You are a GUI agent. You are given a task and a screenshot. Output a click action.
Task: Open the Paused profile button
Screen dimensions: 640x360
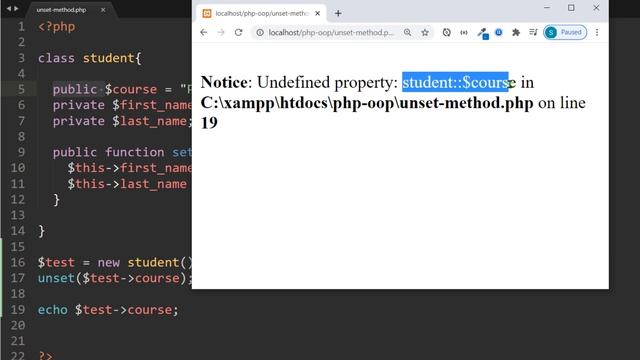(x=565, y=32)
